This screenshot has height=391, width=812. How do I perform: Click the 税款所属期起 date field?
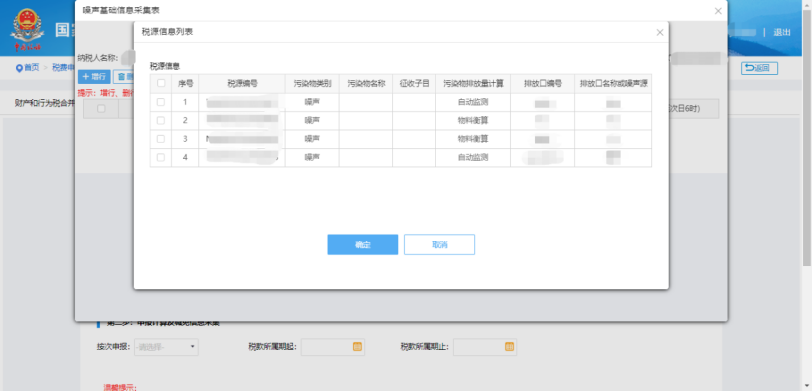tap(332, 347)
